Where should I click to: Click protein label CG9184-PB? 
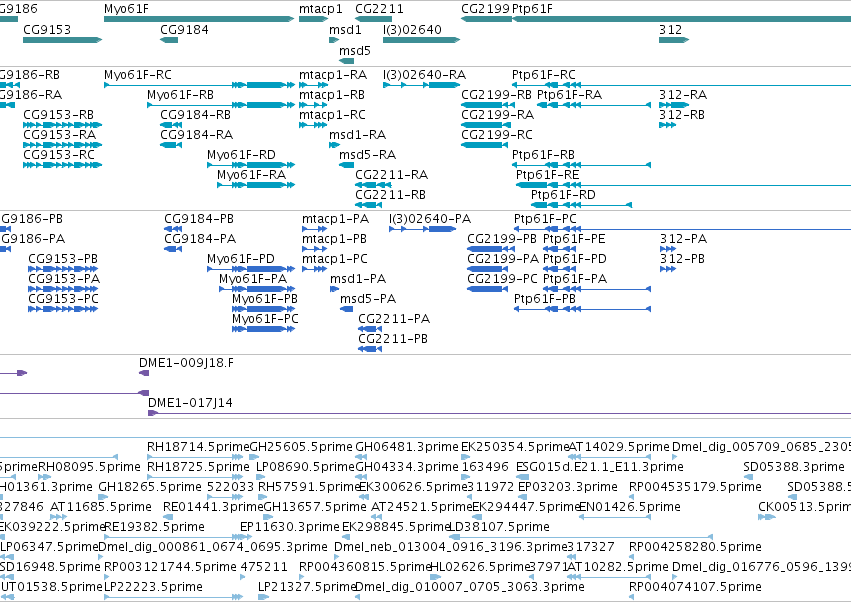tap(199, 219)
